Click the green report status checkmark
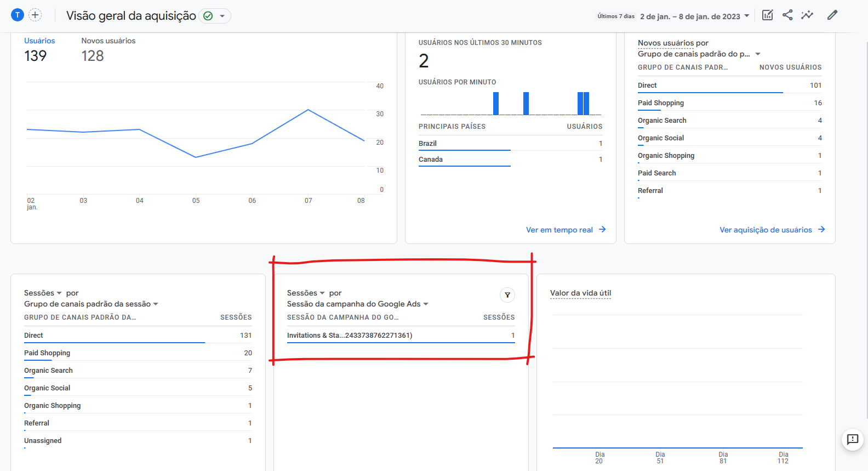Image resolution: width=868 pixels, height=471 pixels. 208,16
